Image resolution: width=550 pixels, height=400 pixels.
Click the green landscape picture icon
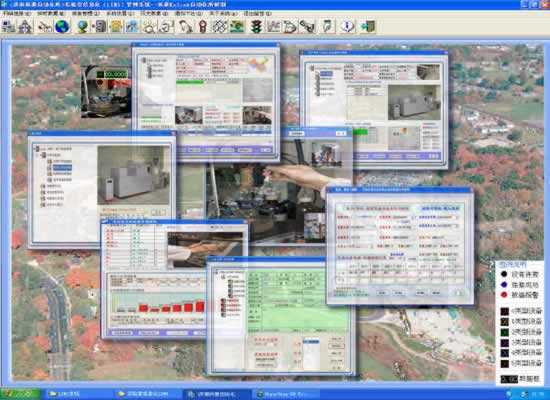pos(237,26)
